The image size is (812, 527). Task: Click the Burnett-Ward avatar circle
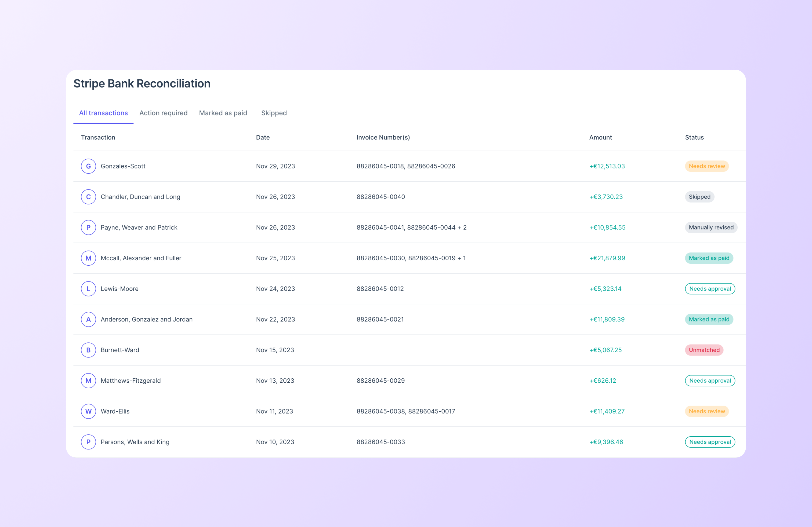click(88, 350)
